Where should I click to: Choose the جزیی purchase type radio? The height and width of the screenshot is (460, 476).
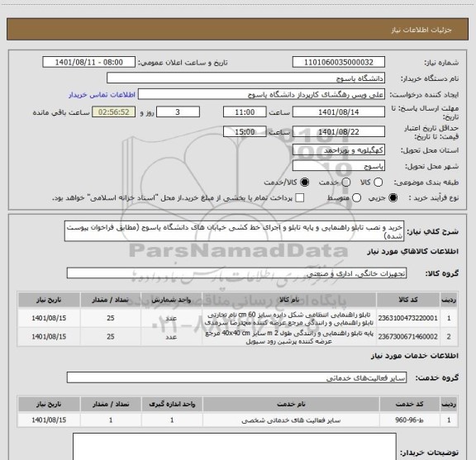(393, 198)
